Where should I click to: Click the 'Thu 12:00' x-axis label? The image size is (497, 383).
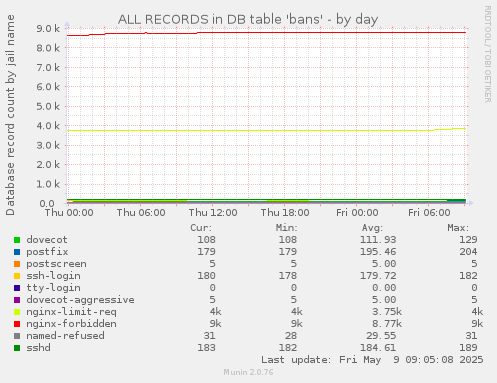[213, 213]
